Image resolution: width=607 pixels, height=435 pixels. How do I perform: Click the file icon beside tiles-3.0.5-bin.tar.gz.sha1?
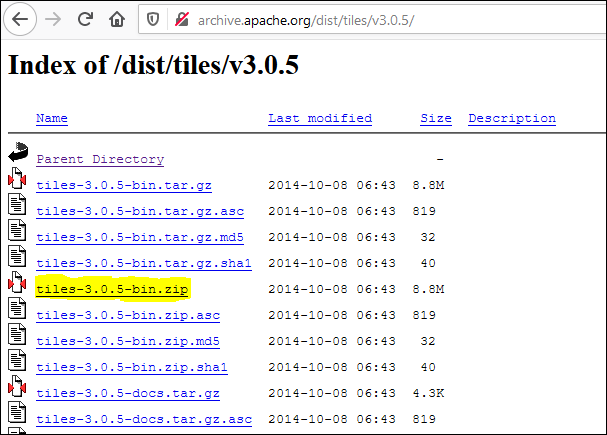coord(17,256)
